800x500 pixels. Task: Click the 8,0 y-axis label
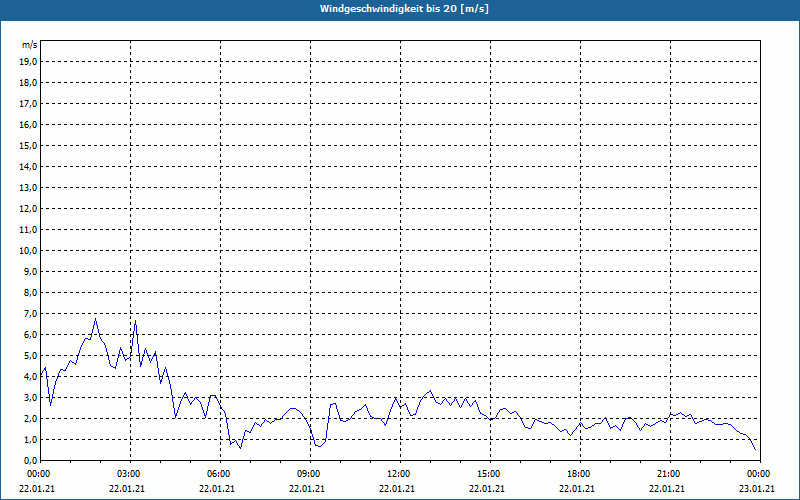pyautogui.click(x=31, y=292)
